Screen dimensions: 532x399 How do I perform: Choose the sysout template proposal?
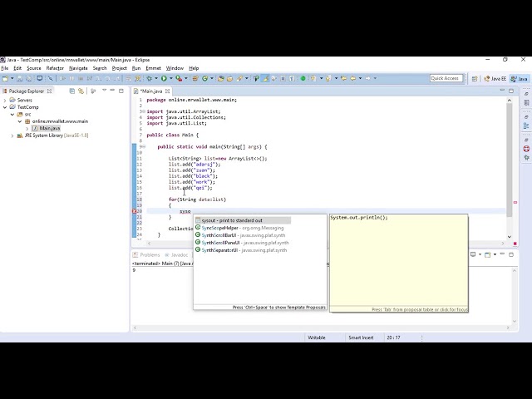[243, 220]
